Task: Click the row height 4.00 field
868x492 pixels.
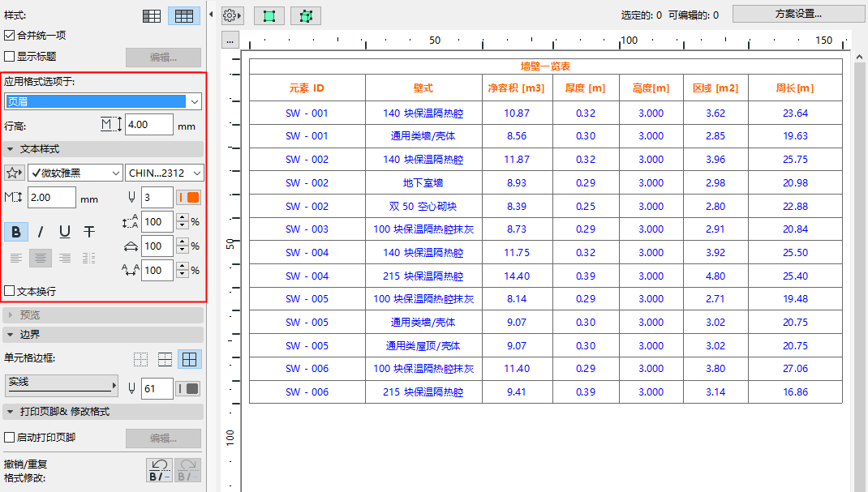Action: [149, 124]
